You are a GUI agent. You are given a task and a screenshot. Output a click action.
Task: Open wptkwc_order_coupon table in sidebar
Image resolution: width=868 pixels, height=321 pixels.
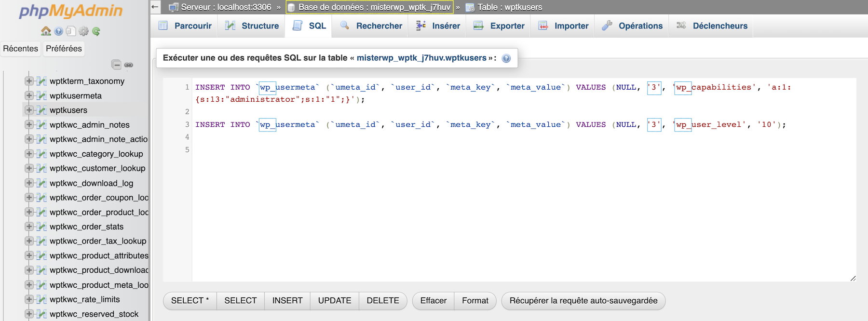point(99,198)
